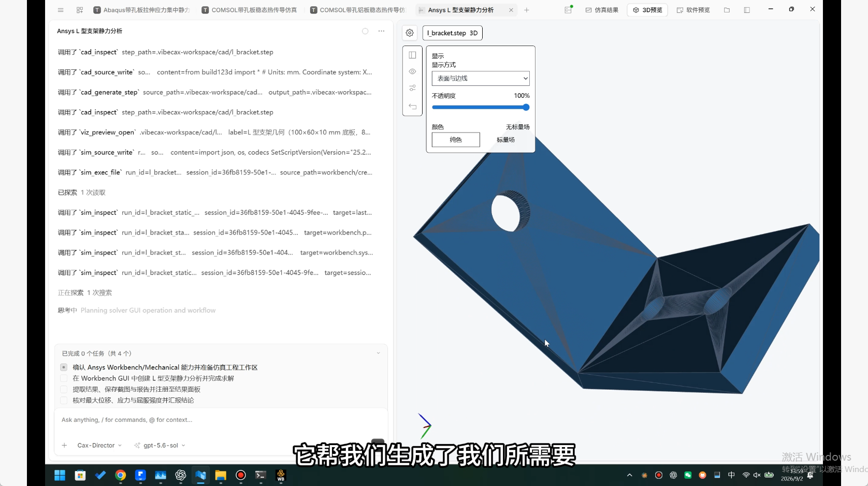Screen dimensions: 868x486
Task: Open the Cax-Director agent dropdown
Action: tap(99, 445)
